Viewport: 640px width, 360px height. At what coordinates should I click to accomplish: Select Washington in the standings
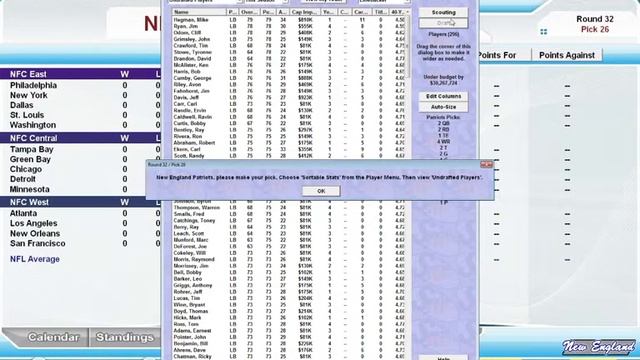click(x=33, y=125)
